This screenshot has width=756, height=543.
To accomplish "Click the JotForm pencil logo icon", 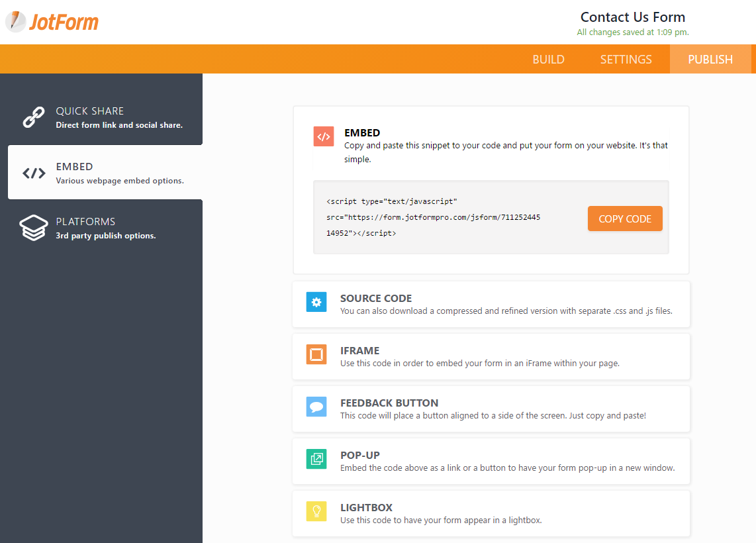I will (x=16, y=22).
